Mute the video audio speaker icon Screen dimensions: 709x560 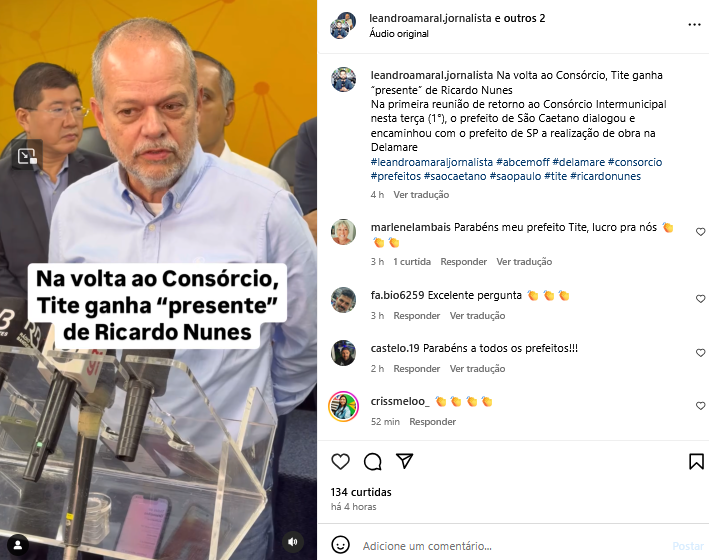(293, 541)
